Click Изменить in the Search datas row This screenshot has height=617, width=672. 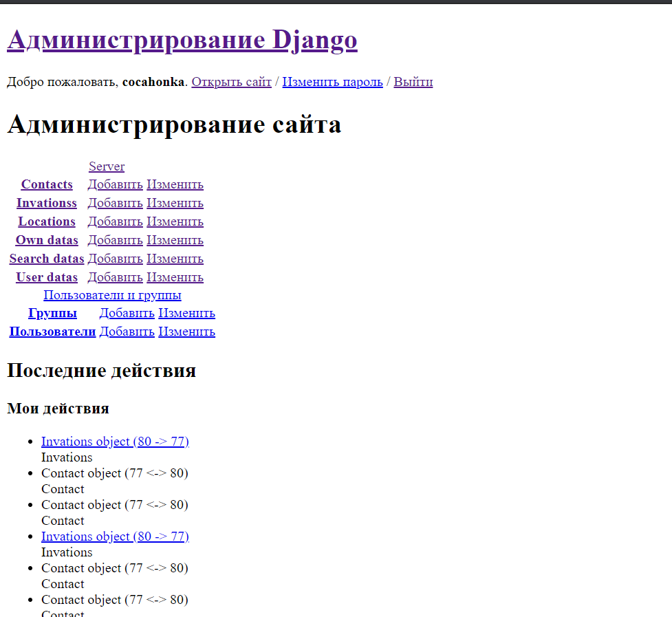tap(175, 259)
